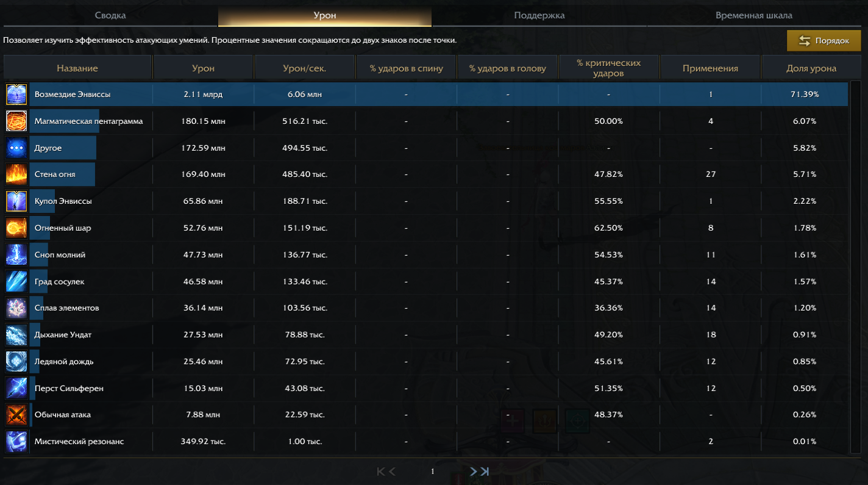Click the Перст Сильферен skill icon

pyautogui.click(x=15, y=388)
